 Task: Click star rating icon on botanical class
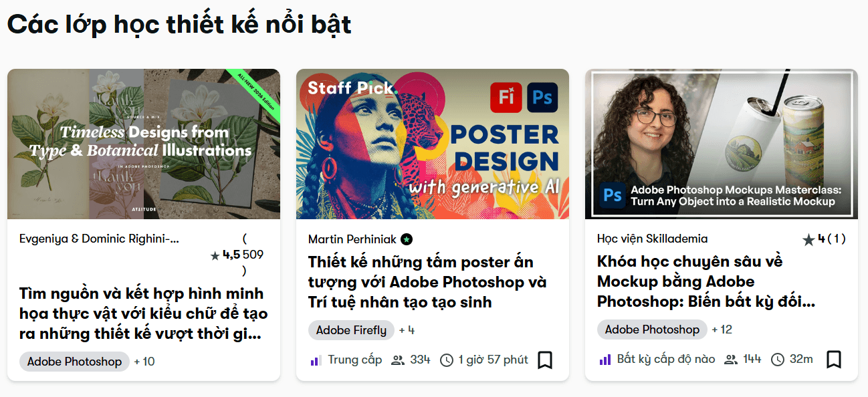[215, 255]
